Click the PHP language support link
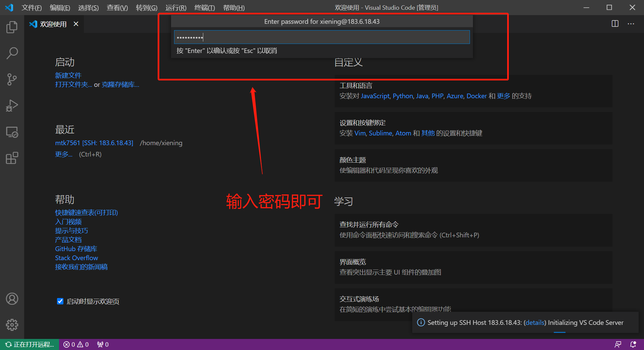The width and height of the screenshot is (644, 350). point(437,96)
